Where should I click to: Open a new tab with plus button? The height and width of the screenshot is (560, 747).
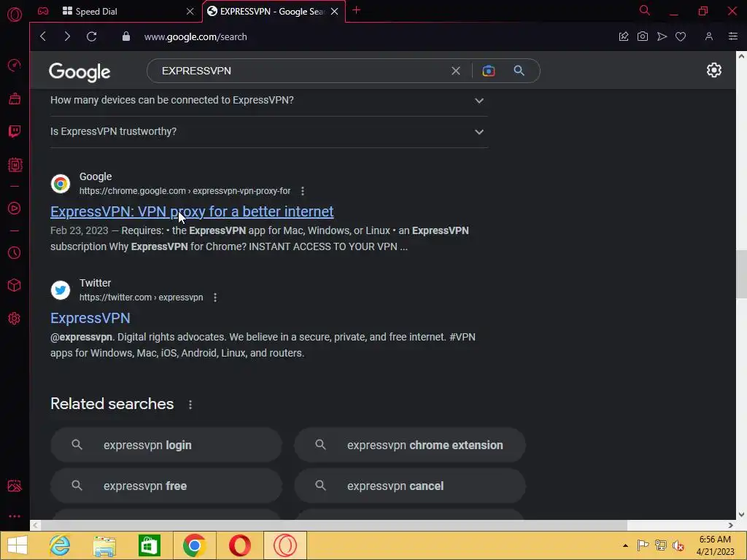pyautogui.click(x=356, y=10)
